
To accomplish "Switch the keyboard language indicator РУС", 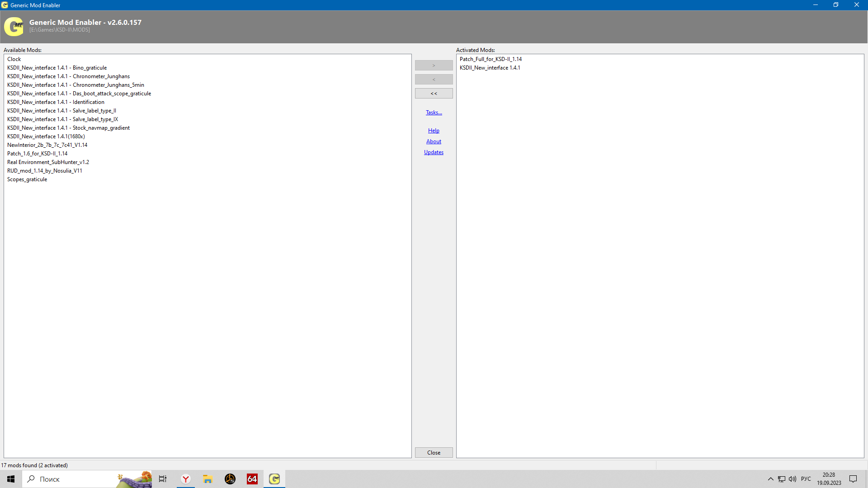I will [806, 479].
